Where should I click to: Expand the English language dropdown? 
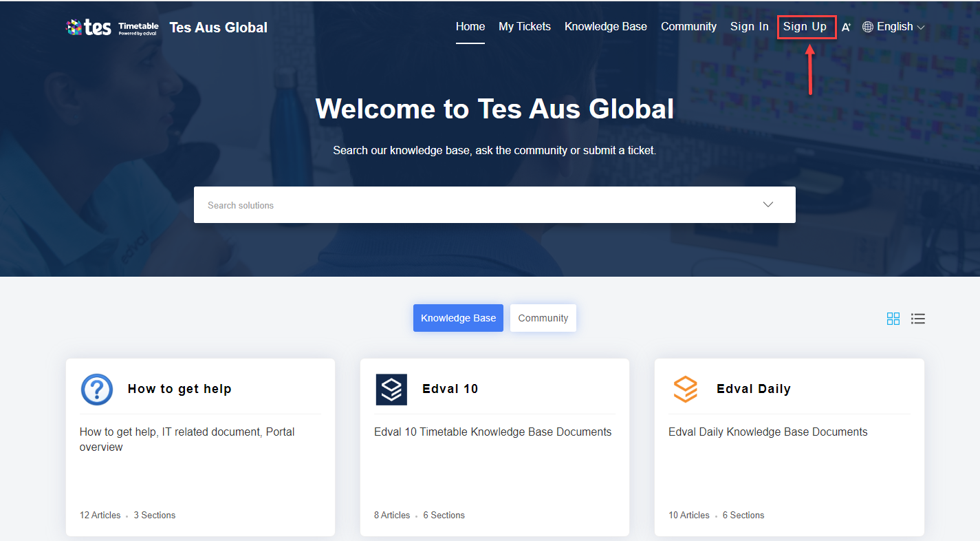click(x=901, y=27)
